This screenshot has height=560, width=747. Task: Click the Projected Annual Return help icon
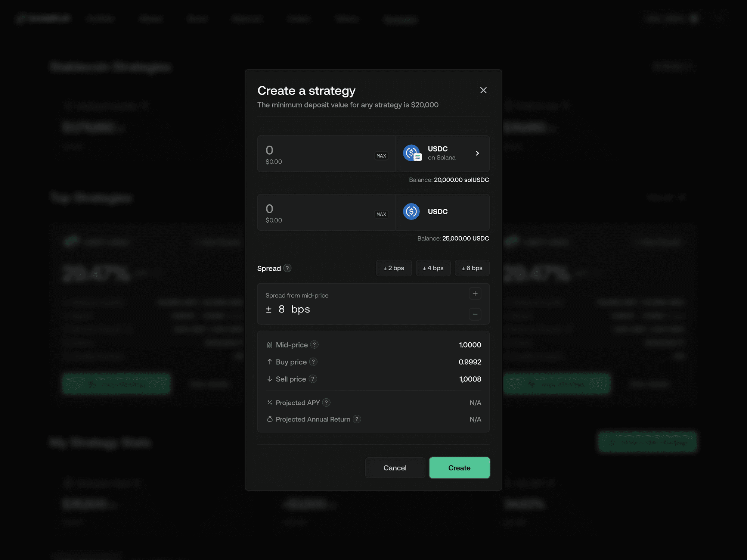357,419
